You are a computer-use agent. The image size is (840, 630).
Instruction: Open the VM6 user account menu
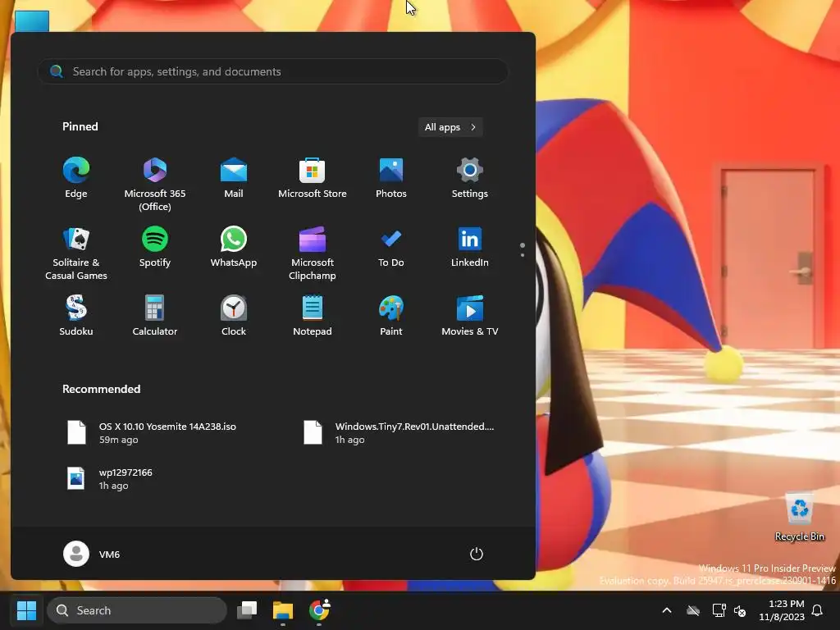point(92,554)
